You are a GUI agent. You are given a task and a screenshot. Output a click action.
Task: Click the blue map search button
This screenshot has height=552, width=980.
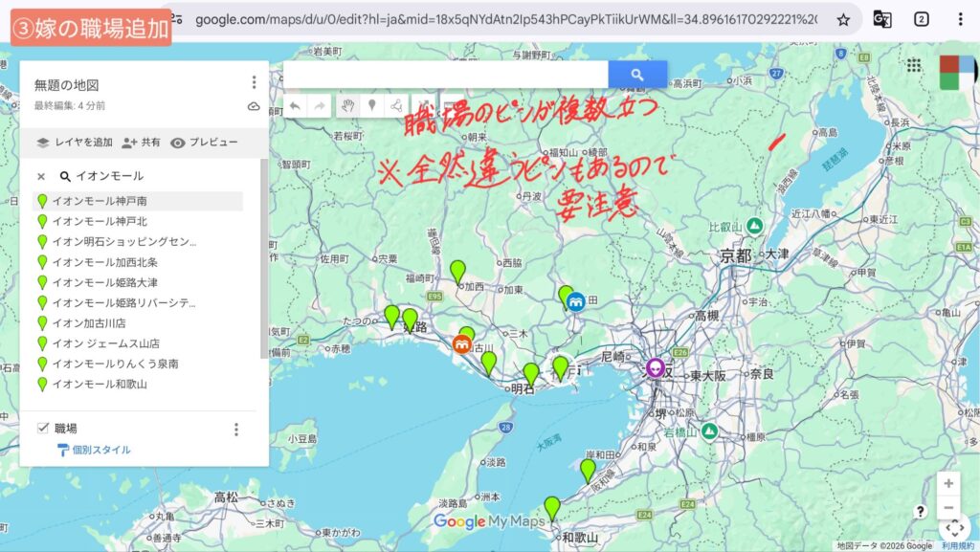click(637, 75)
